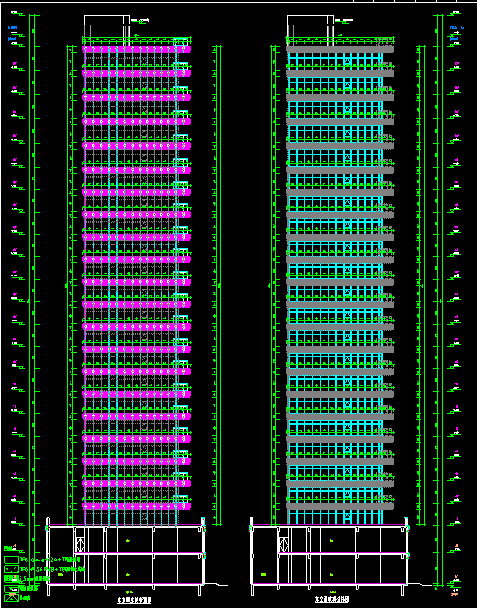Click the top-left elevation level marker
The image size is (477, 608).
[x=17, y=14]
